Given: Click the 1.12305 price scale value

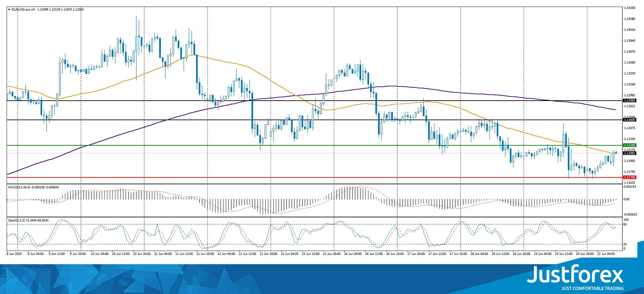Looking at the screenshot, I should (x=629, y=139).
